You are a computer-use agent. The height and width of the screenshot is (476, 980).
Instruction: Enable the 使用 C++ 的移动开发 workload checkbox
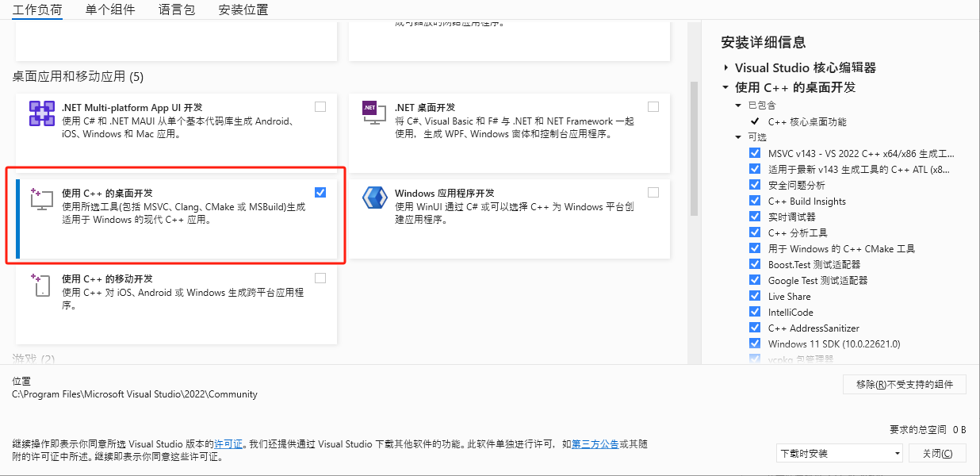(x=320, y=278)
